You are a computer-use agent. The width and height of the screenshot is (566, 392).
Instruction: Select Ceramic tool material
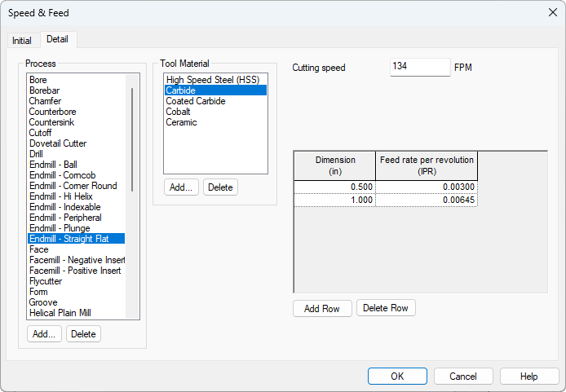tap(181, 122)
